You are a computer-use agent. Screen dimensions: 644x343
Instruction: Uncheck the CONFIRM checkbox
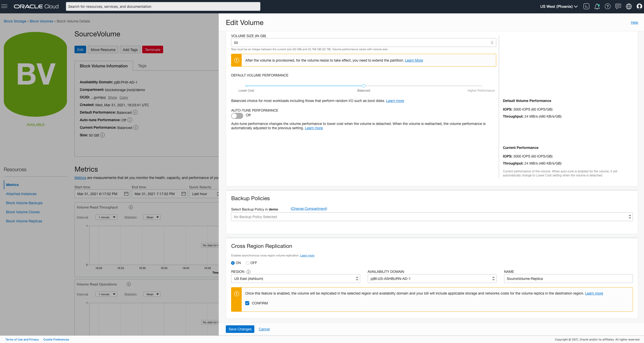tap(247, 303)
